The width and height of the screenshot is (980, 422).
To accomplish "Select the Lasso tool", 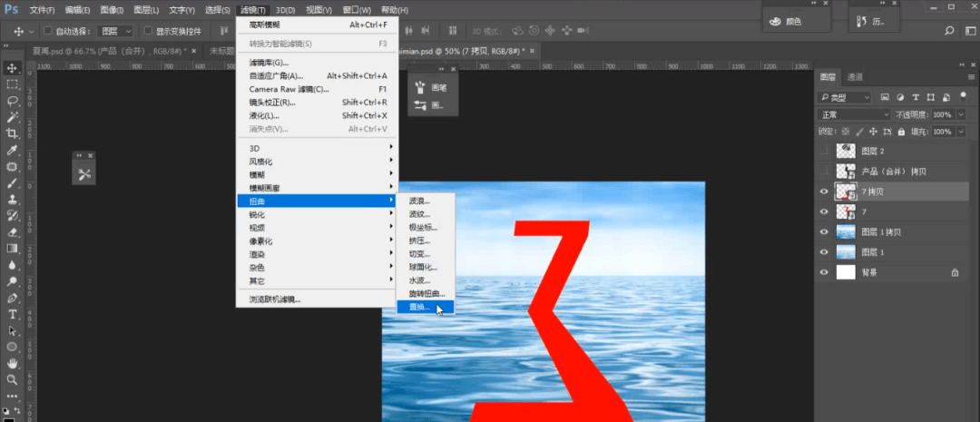I will click(x=12, y=100).
